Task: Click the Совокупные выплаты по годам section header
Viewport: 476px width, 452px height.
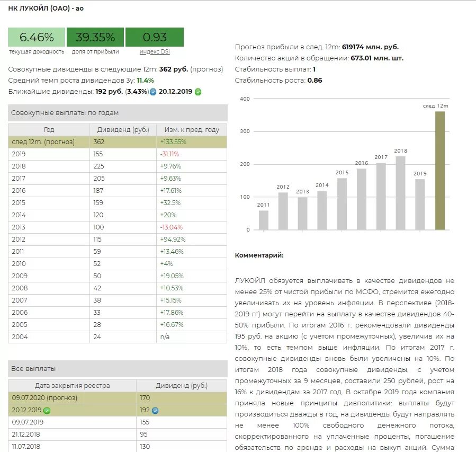Action: 118,113
